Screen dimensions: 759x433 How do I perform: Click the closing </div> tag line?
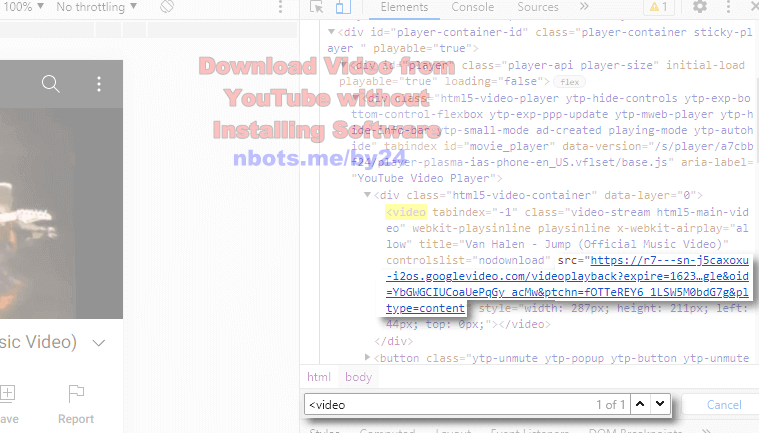394,341
